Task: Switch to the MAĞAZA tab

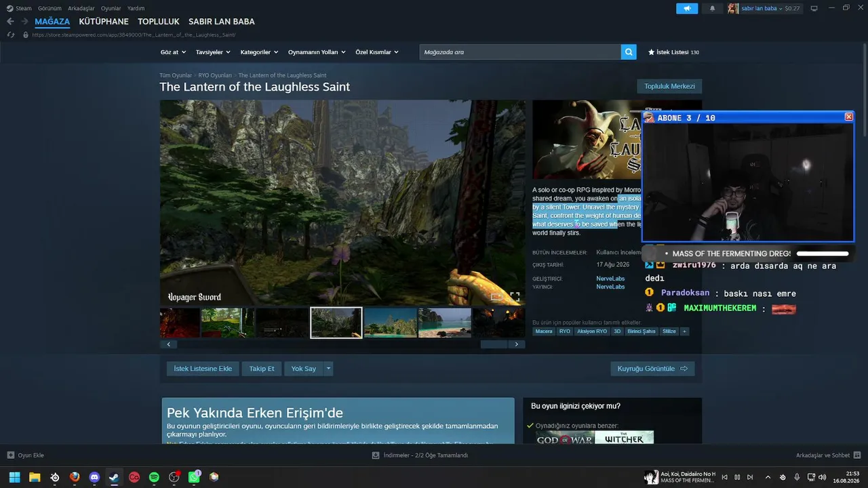Action: (x=52, y=22)
